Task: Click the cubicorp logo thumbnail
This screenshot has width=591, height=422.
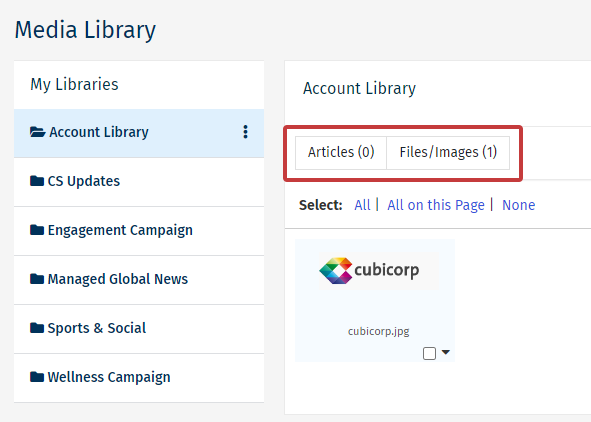Action: coord(378,271)
